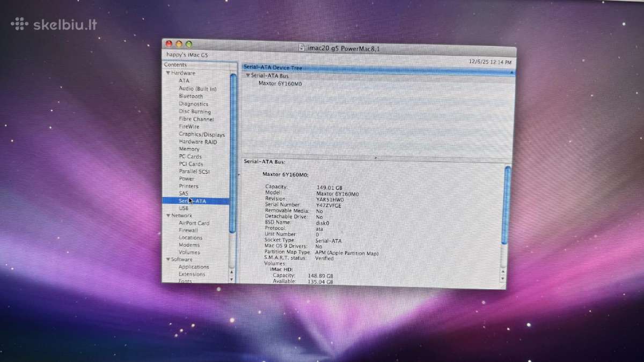The image size is (644, 362).
Task: Click the S.M.A.R.T. status Verified value
Action: click(325, 258)
